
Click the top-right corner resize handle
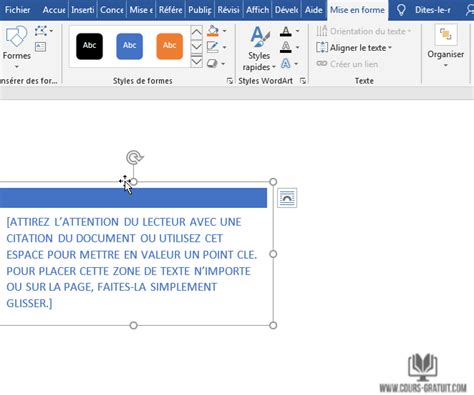click(273, 182)
